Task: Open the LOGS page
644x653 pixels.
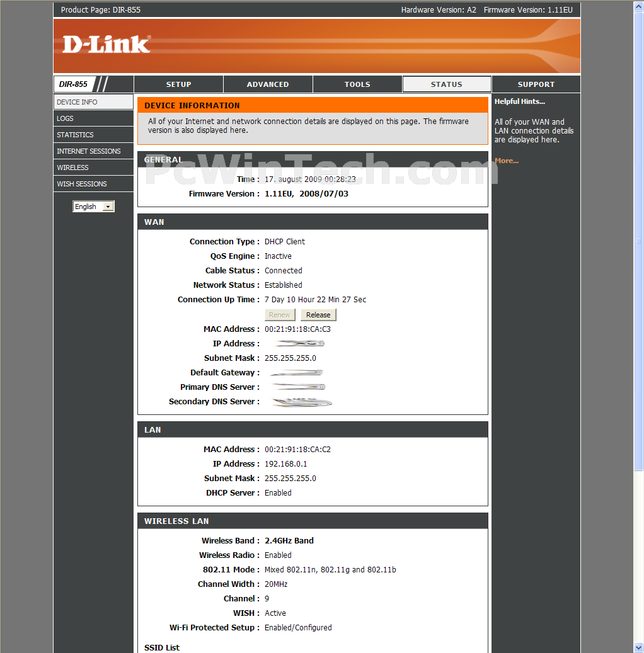Action: (93, 118)
